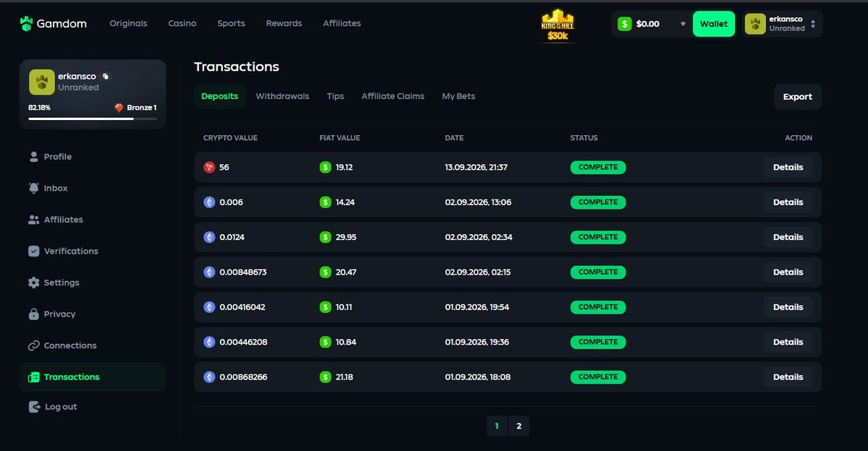Click the FIAT VALUE column header

point(339,138)
